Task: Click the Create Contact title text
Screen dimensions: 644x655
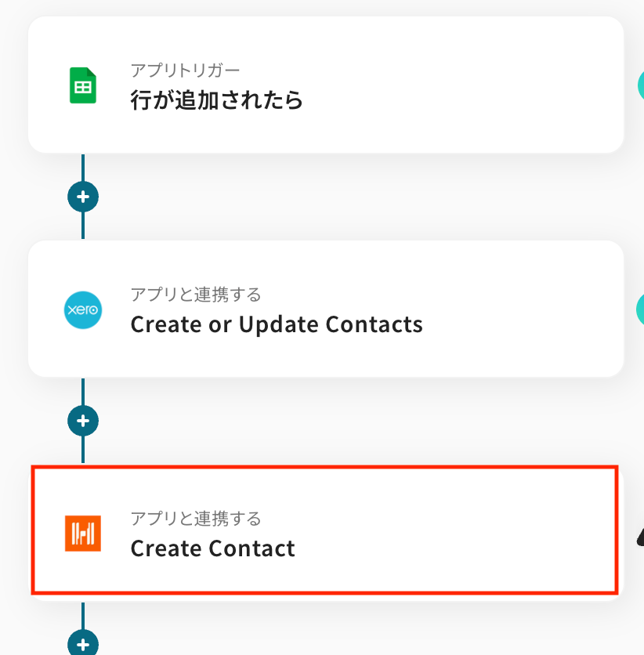Action: point(213,548)
